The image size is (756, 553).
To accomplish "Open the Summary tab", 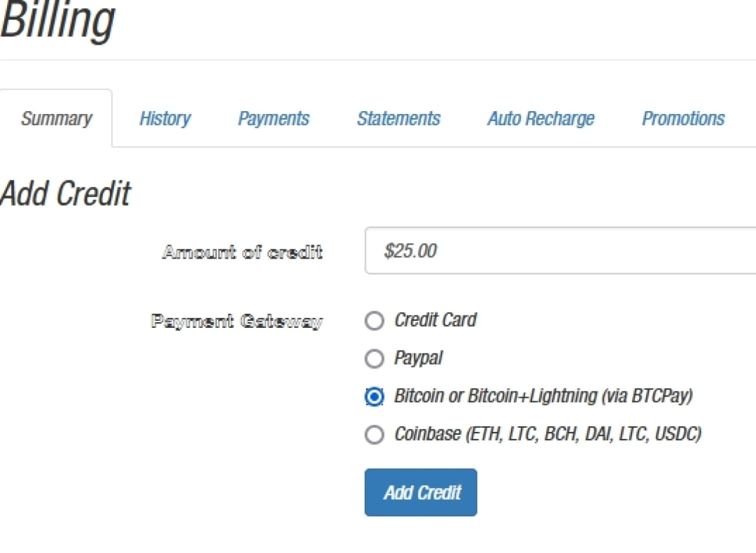I will [x=56, y=119].
